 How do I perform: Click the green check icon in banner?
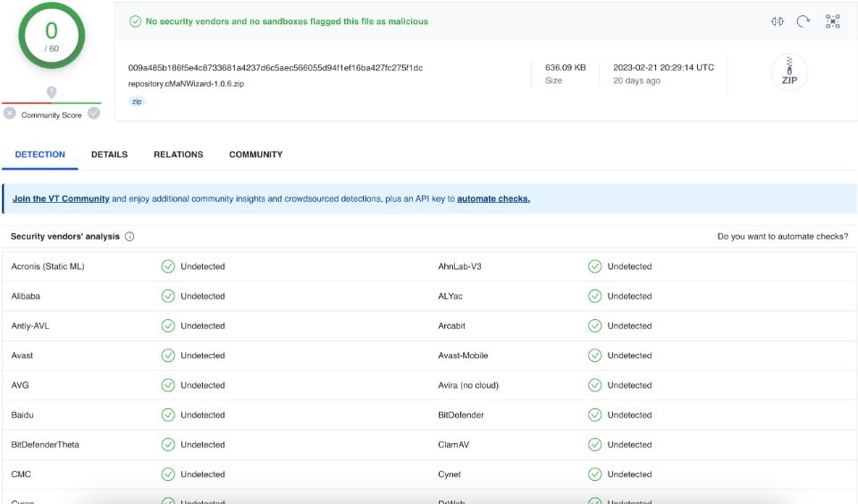click(135, 21)
